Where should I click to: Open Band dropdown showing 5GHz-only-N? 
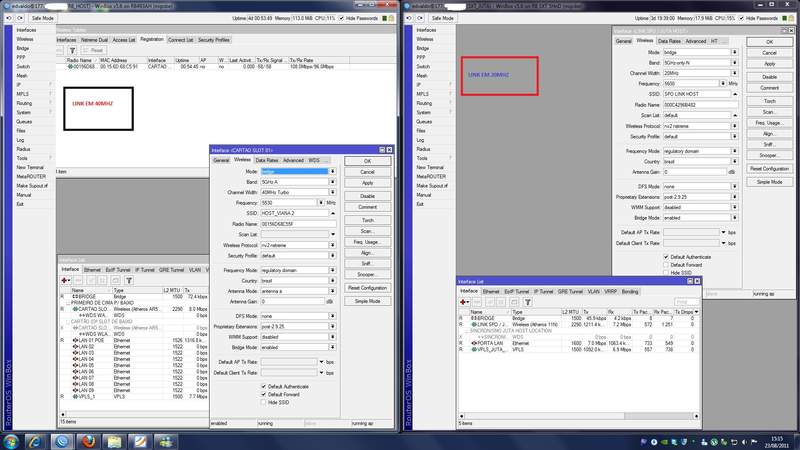735,62
